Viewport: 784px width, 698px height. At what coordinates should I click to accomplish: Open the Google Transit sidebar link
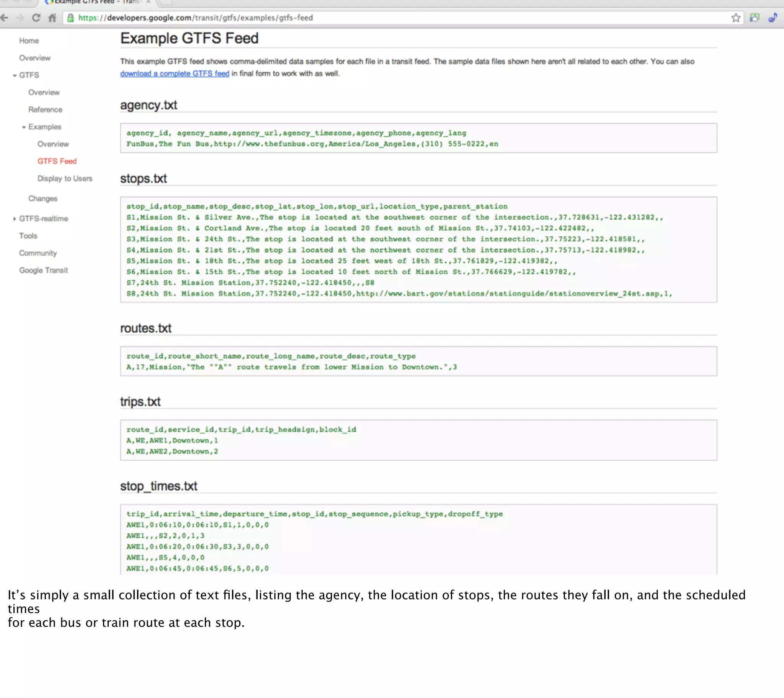[x=43, y=271]
